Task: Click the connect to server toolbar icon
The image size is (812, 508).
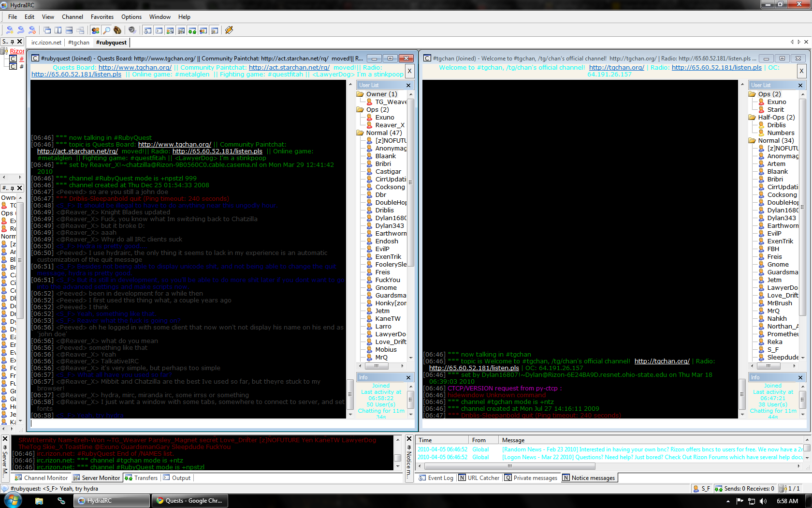Action: pos(10,30)
